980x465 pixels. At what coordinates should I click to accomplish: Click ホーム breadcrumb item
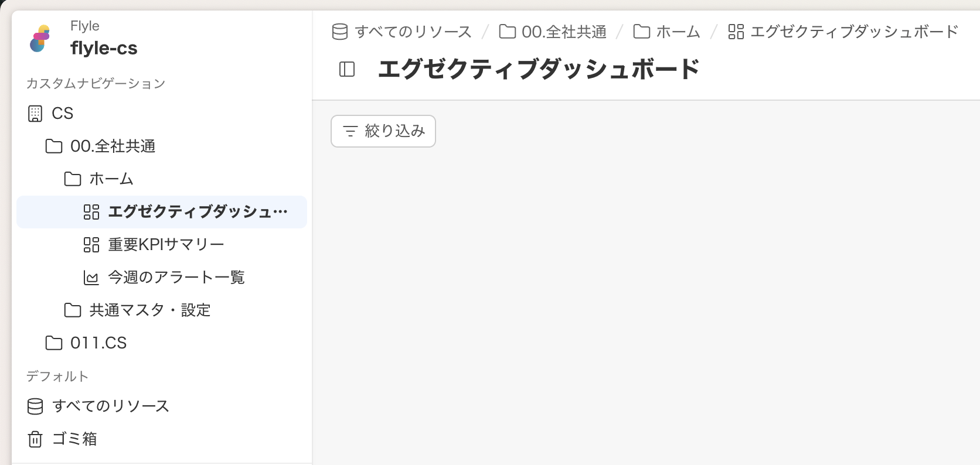tap(678, 32)
